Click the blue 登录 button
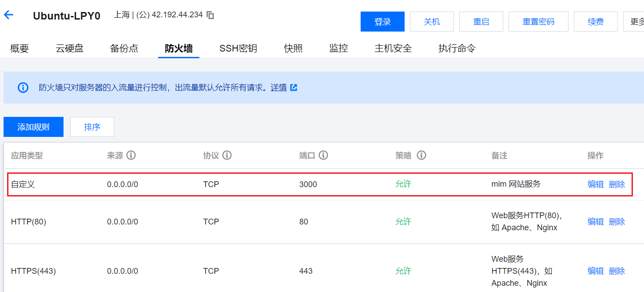Image resolution: width=644 pixels, height=292 pixels. pos(382,22)
